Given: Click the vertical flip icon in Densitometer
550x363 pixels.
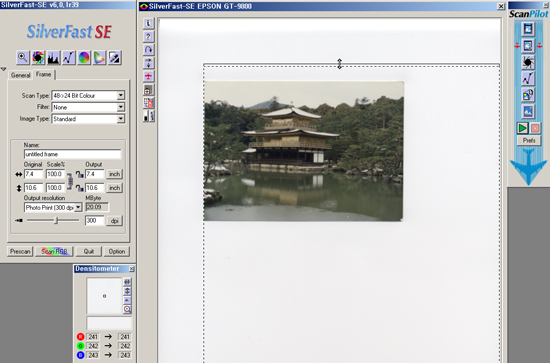Looking at the screenshot, I should pyautogui.click(x=127, y=291).
